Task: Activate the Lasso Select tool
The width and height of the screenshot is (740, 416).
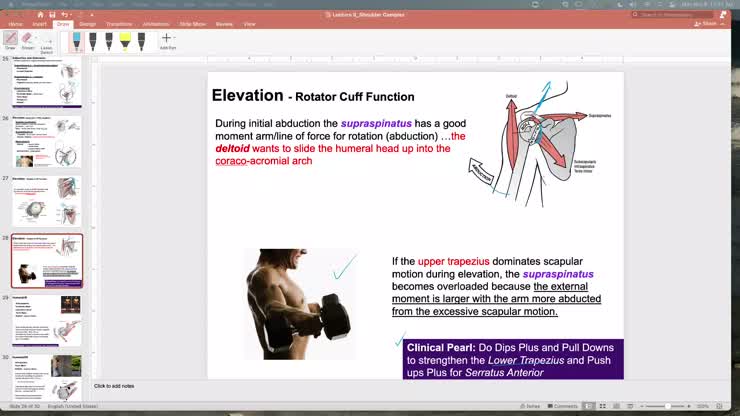Action: (x=46, y=40)
